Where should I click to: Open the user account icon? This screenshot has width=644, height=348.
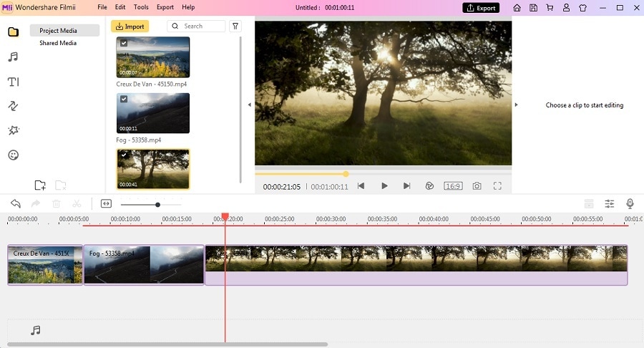[x=566, y=8]
